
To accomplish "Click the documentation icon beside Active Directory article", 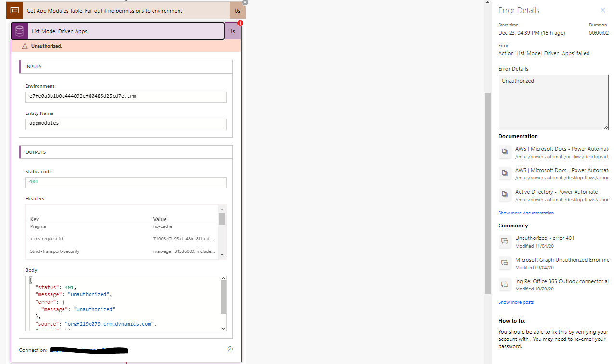I will pyautogui.click(x=504, y=195).
